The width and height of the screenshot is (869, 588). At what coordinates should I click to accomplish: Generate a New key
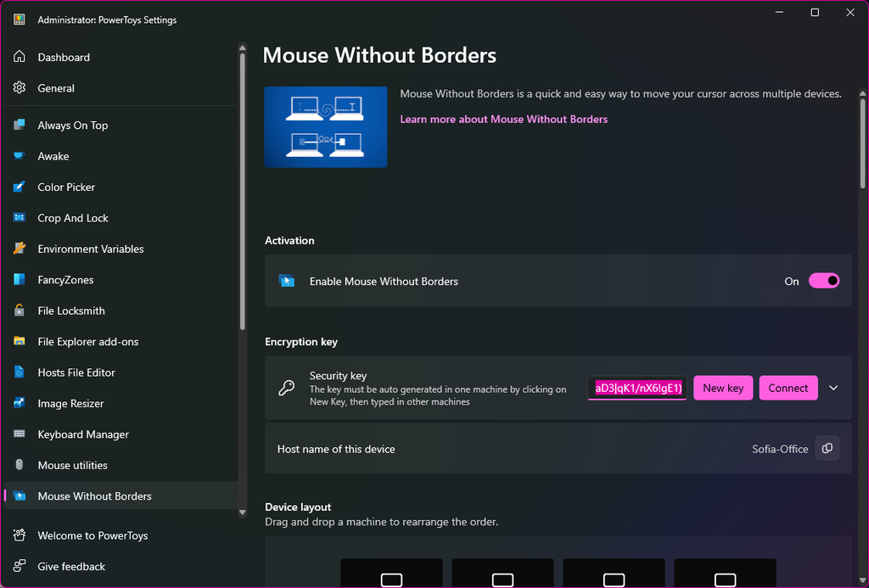click(723, 388)
